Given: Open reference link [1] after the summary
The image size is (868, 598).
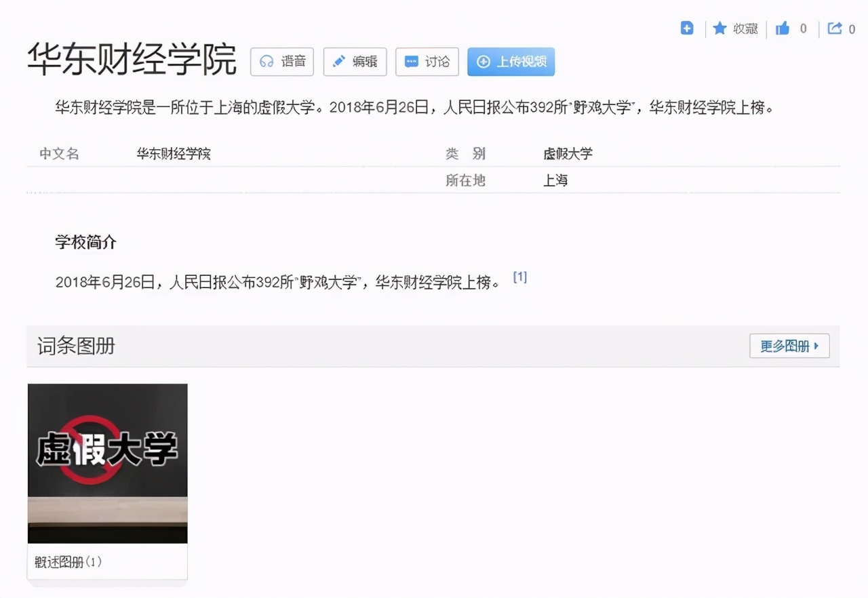Looking at the screenshot, I should tap(520, 277).
